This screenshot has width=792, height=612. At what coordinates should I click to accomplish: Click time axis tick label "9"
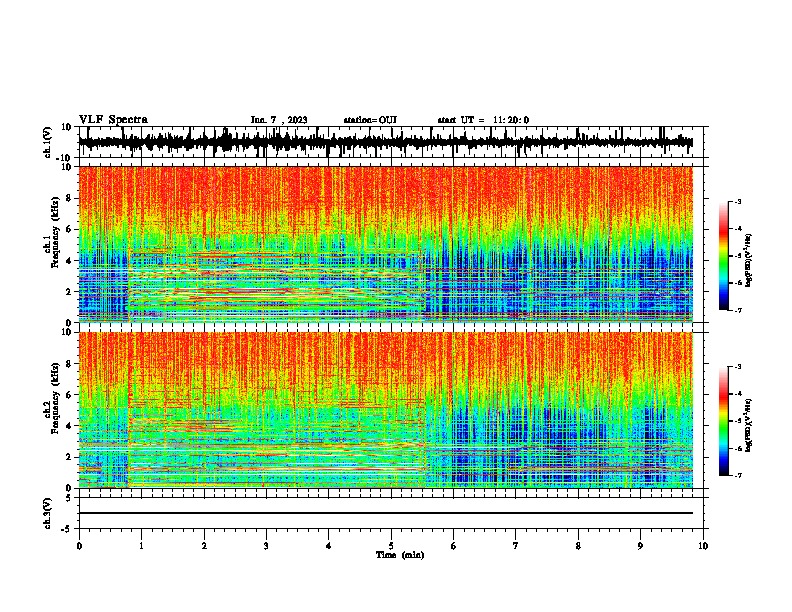tap(640, 546)
